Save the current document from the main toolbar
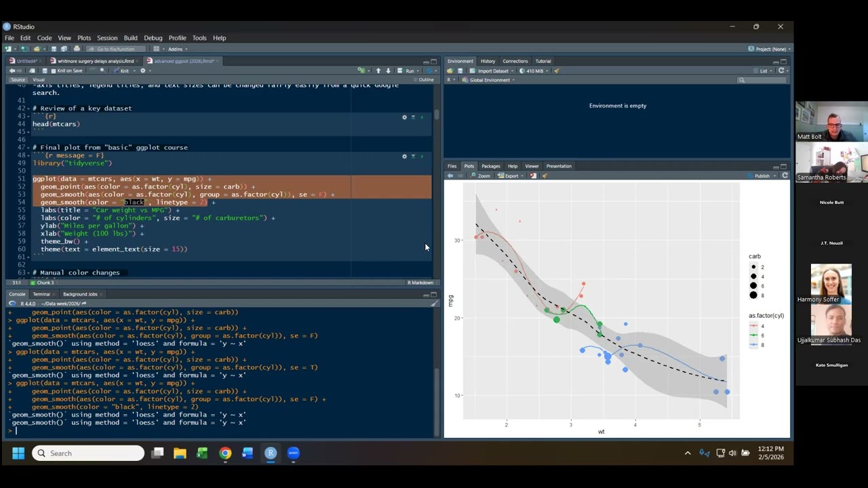868x488 pixels. click(x=54, y=49)
